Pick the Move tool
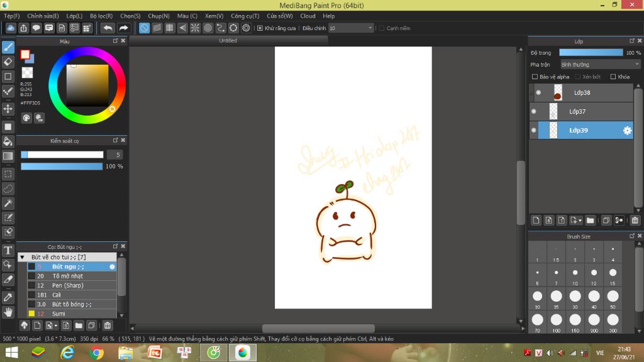 pos(8,109)
